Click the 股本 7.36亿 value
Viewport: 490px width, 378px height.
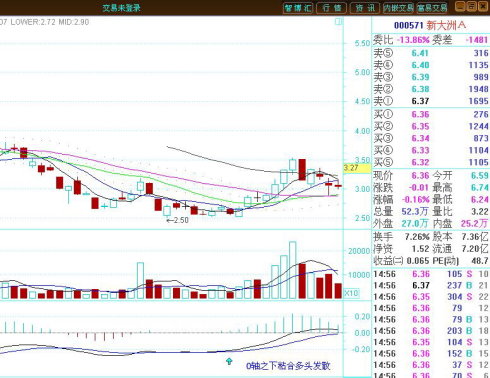(x=475, y=237)
